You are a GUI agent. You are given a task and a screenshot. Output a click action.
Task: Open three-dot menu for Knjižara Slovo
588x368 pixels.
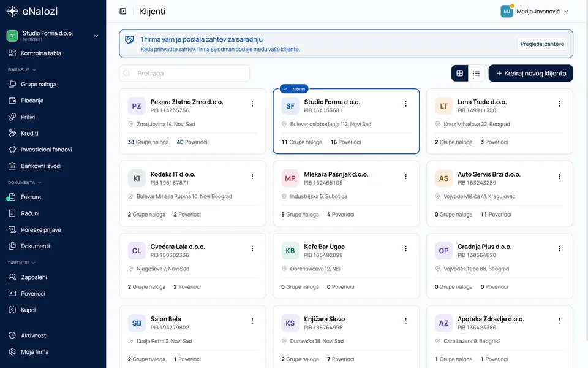(x=405, y=321)
